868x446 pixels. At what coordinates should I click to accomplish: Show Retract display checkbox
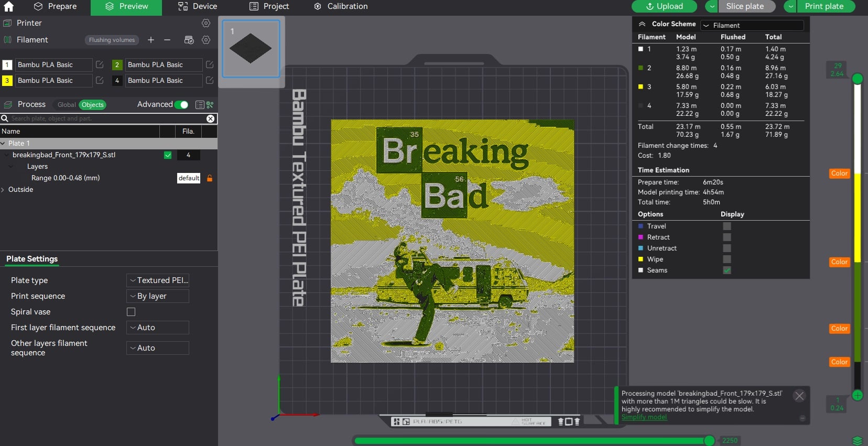(727, 237)
